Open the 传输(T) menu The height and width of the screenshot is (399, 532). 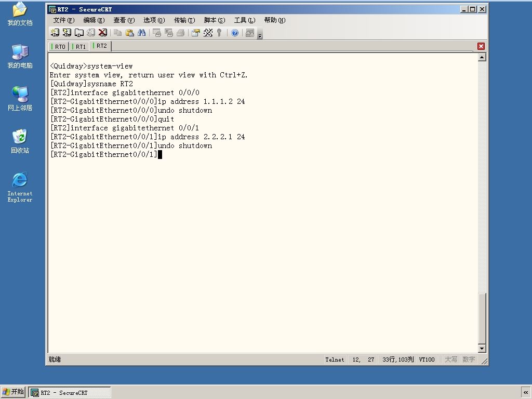[x=184, y=20]
